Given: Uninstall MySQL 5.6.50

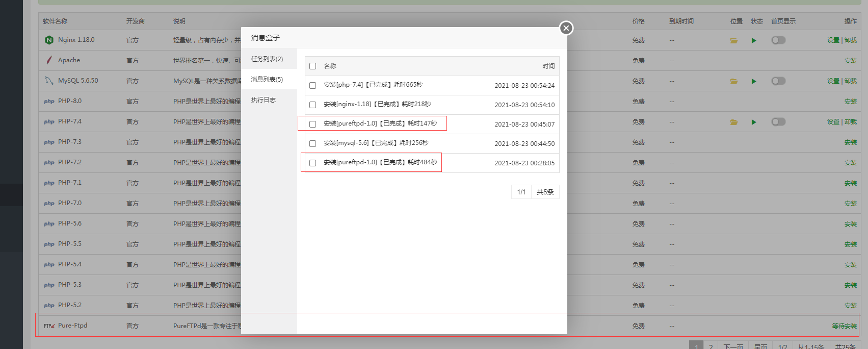Looking at the screenshot, I should [851, 81].
